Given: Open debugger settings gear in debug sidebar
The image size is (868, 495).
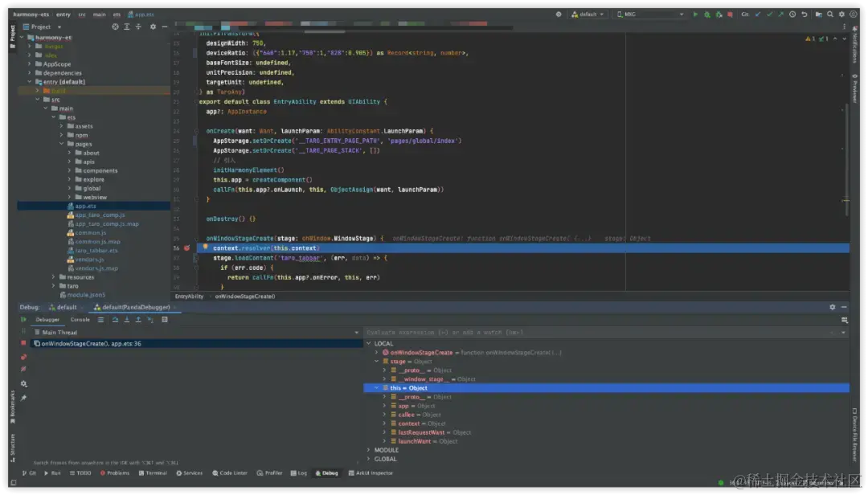Looking at the screenshot, I should pos(23,384).
